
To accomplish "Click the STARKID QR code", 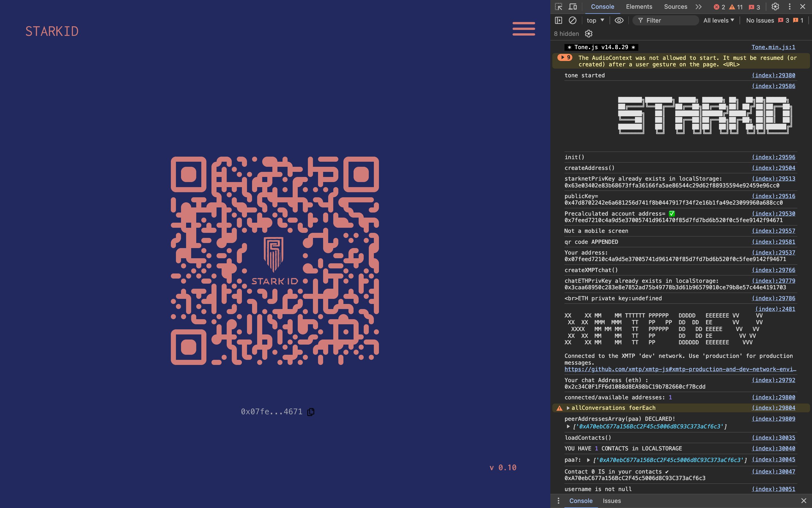I will (x=275, y=261).
